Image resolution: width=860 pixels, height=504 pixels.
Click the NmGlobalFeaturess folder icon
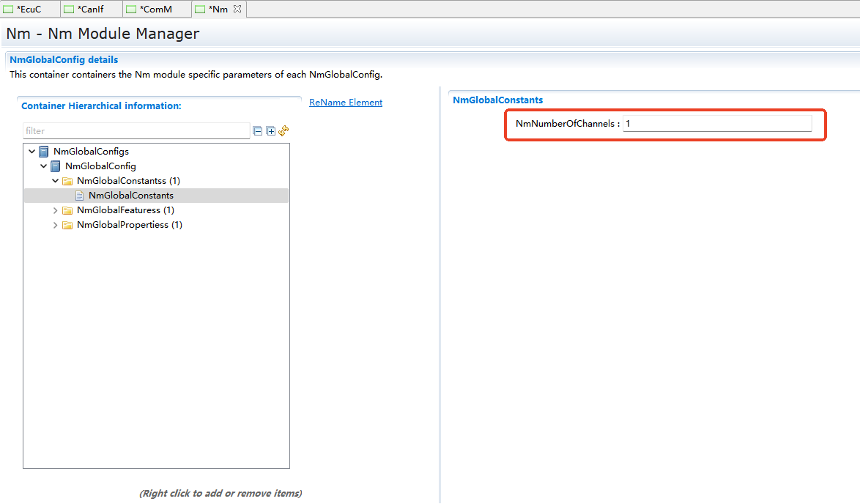click(x=67, y=210)
